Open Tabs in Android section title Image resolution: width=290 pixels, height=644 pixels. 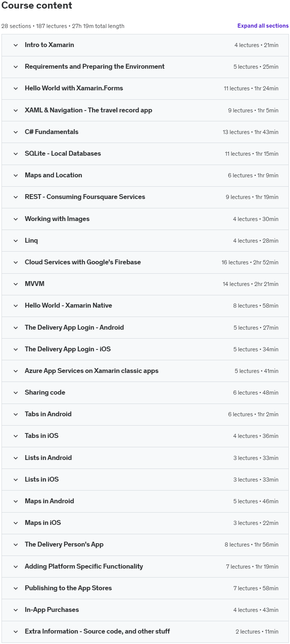[x=48, y=414]
